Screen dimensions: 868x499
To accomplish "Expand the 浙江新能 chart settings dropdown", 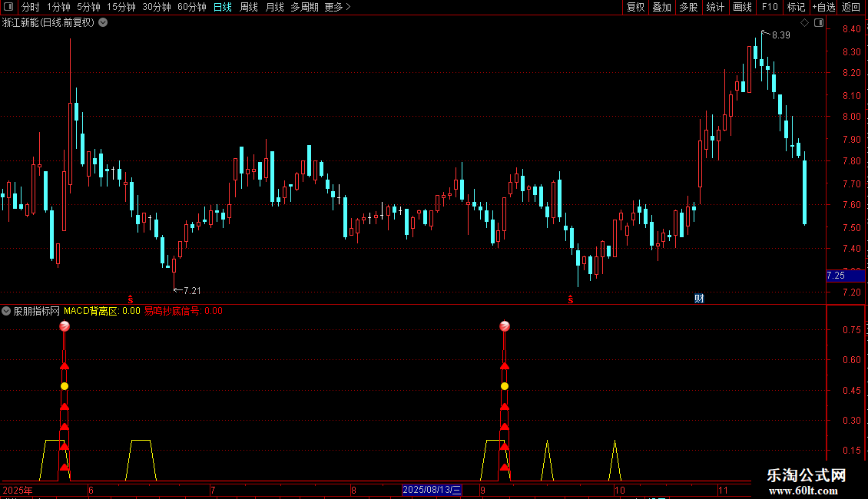I will pyautogui.click(x=103, y=23).
